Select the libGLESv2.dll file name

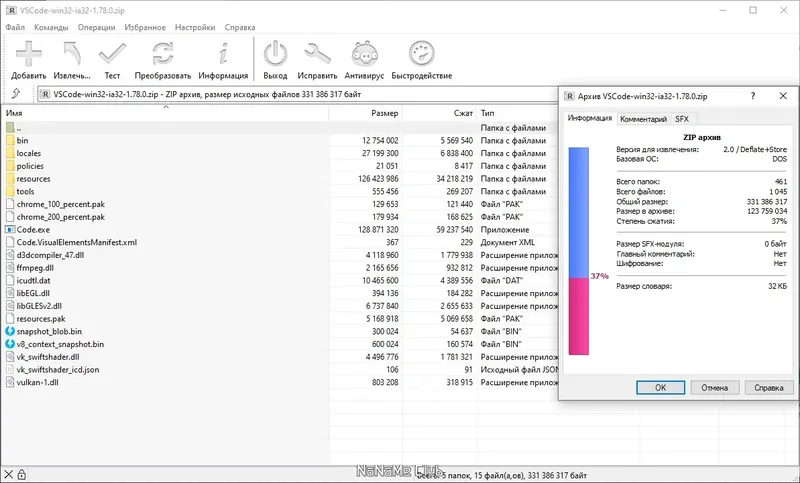(x=39, y=306)
